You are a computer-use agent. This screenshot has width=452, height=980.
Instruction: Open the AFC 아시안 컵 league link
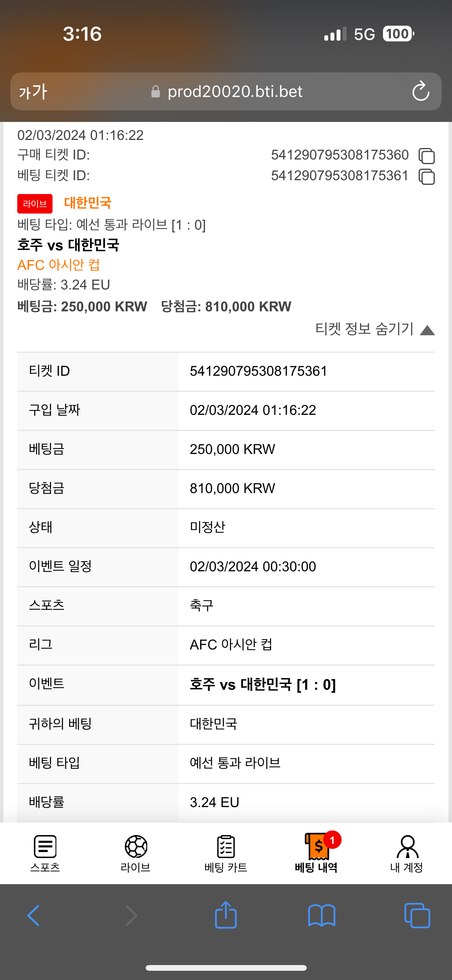click(59, 265)
